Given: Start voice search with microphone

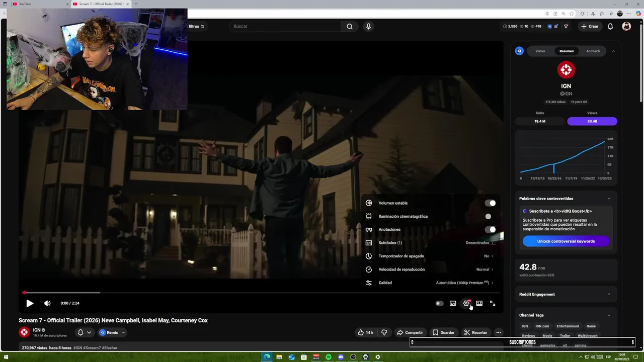Looking at the screenshot, I should pos(368,26).
